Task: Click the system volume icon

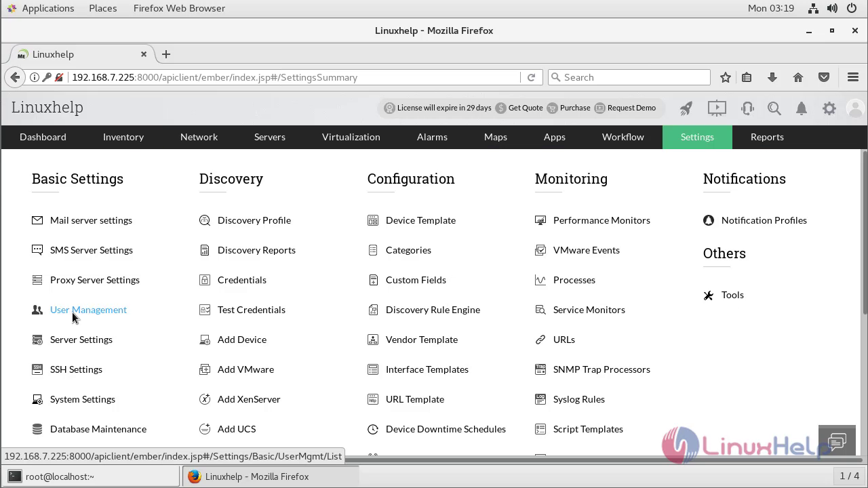Action: (x=833, y=8)
